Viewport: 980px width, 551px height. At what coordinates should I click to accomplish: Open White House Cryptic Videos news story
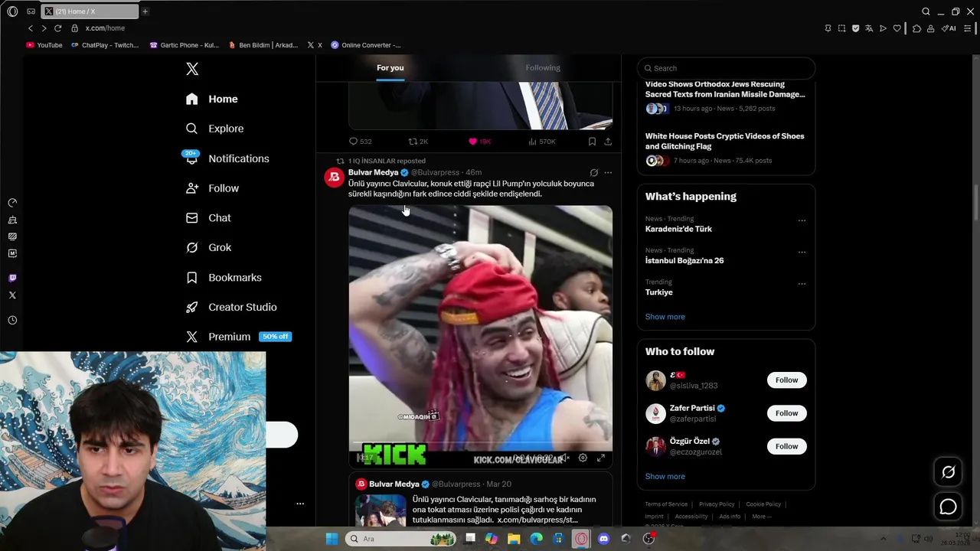724,141
